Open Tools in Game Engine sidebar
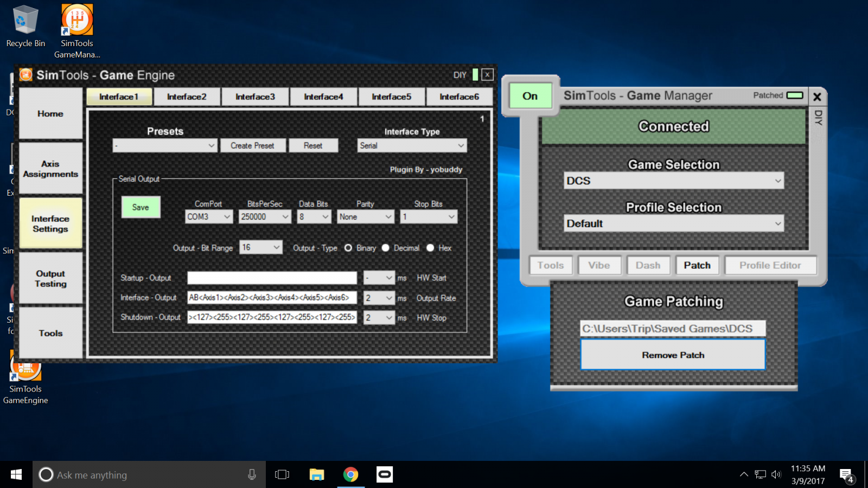 50,333
